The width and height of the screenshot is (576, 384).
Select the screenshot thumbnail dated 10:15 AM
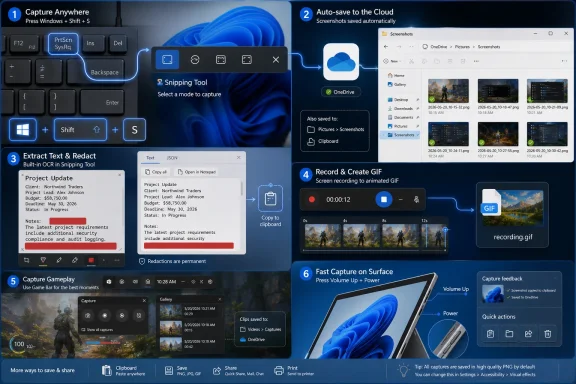[x=448, y=91]
